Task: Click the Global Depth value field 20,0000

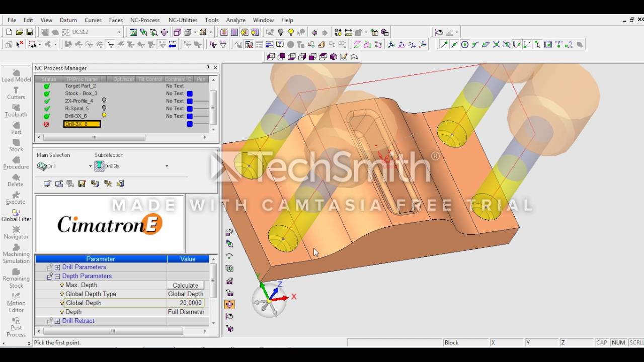Action: 186,303
